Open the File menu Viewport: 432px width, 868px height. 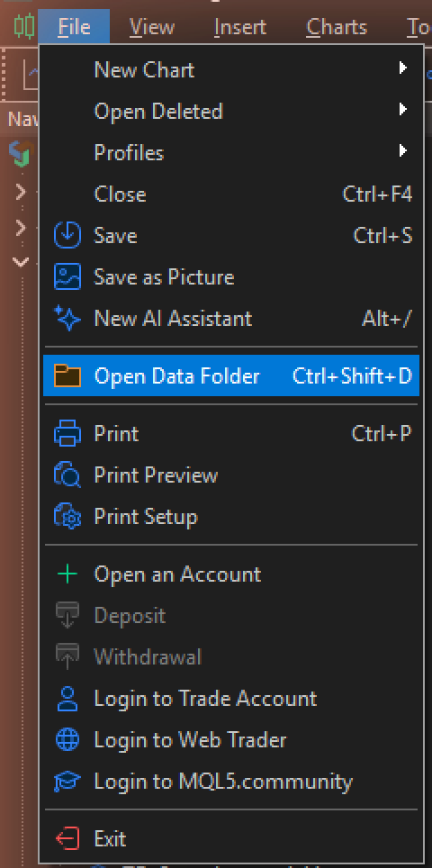tap(74, 27)
